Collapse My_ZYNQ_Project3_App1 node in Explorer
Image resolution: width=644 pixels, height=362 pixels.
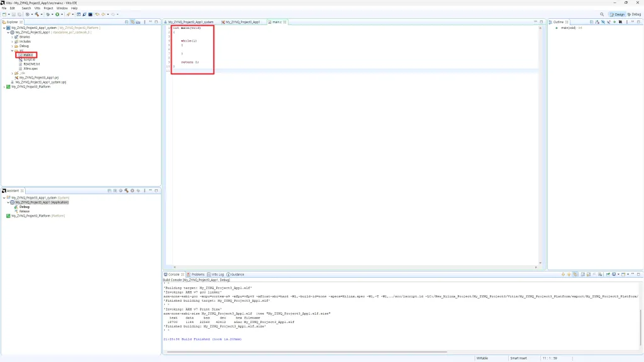click(x=8, y=33)
